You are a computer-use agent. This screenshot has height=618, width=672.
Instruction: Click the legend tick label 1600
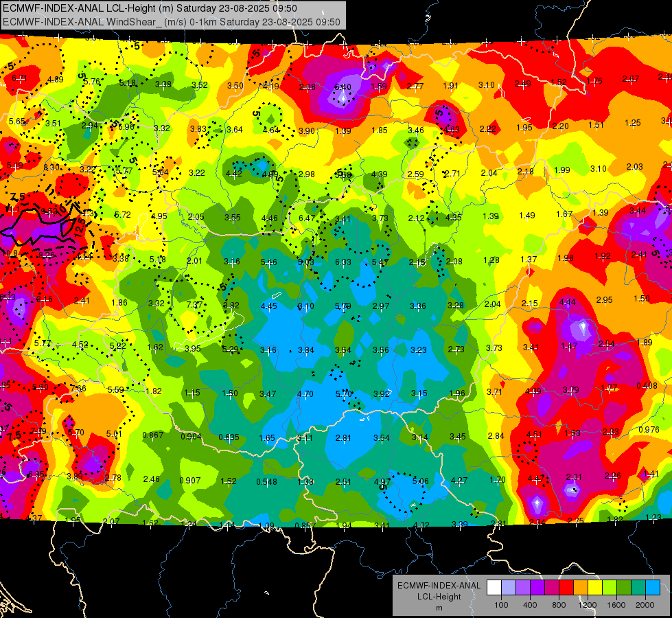[616, 605]
